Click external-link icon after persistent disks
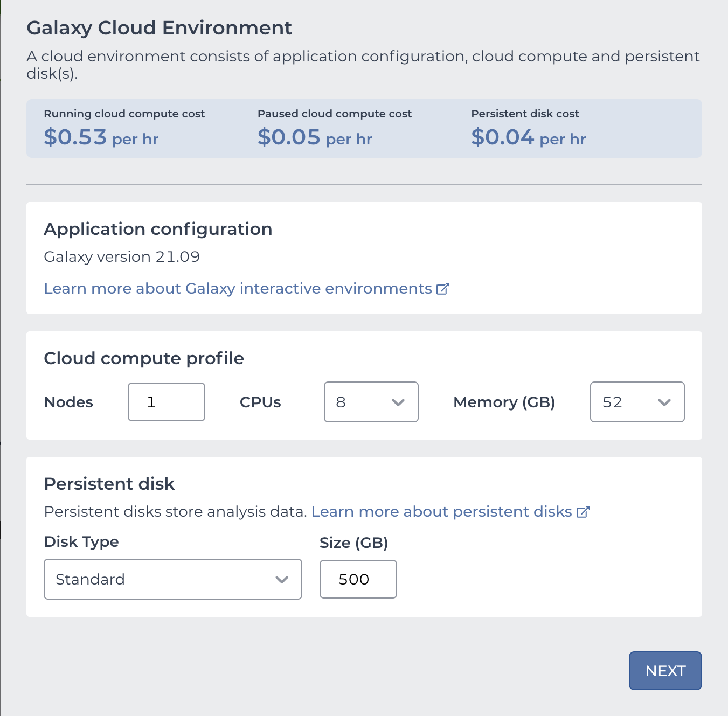This screenshot has width=728, height=716. click(x=583, y=512)
